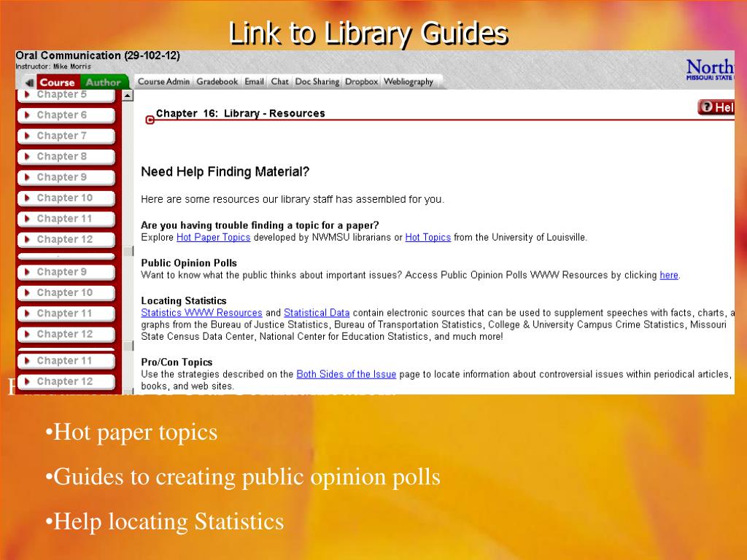Click the 'Link to Library Guides' slide title

[x=368, y=34]
